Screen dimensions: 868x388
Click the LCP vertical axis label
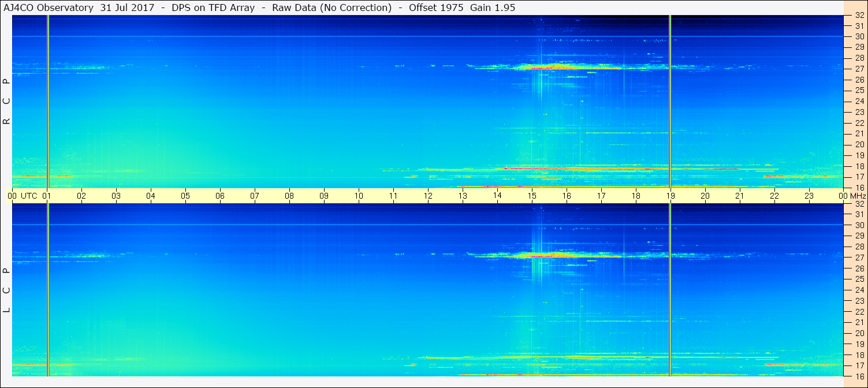tap(6, 290)
